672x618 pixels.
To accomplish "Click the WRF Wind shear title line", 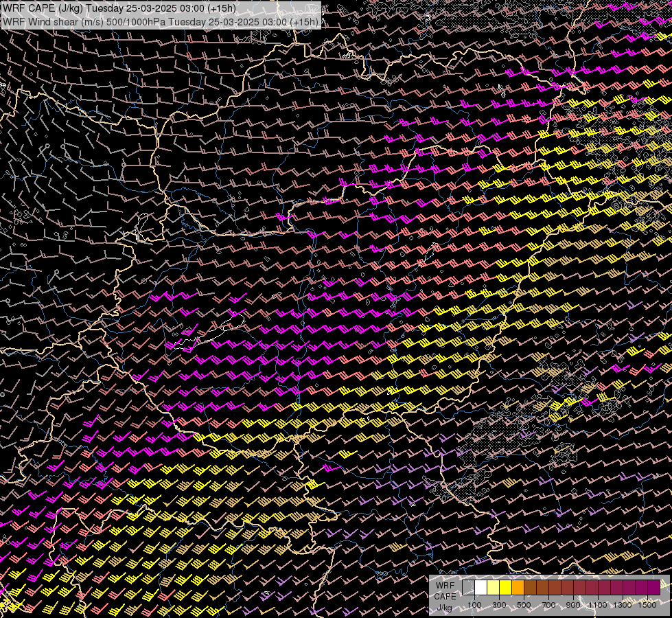I will (161, 22).
